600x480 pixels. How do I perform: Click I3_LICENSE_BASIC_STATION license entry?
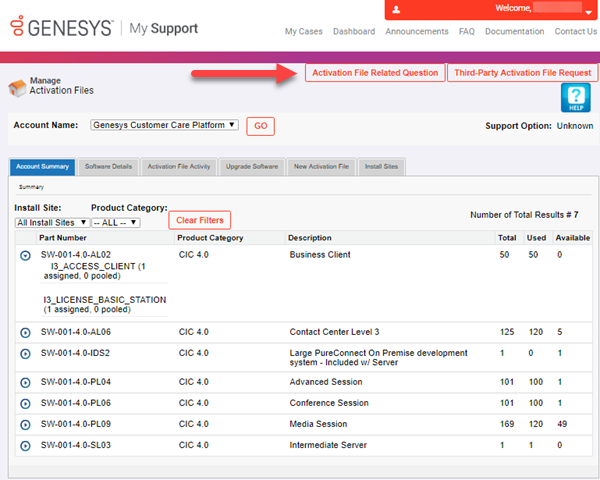(104, 304)
